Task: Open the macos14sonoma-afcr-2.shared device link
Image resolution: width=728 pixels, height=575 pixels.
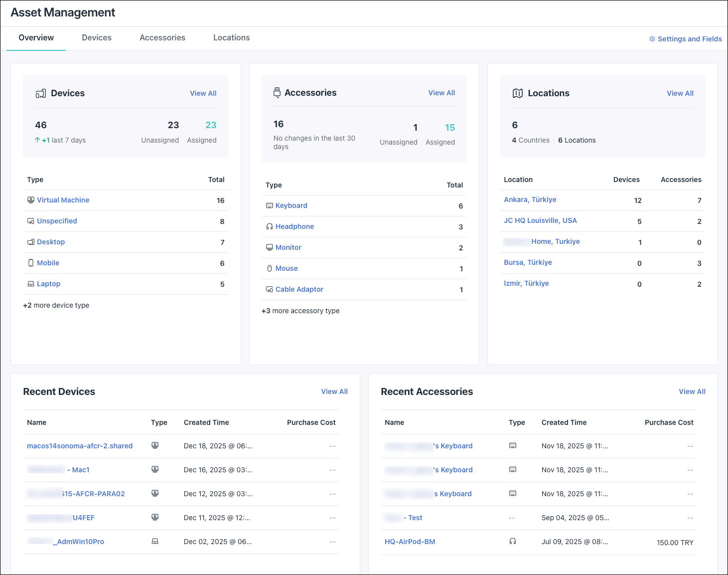Action: click(80, 445)
